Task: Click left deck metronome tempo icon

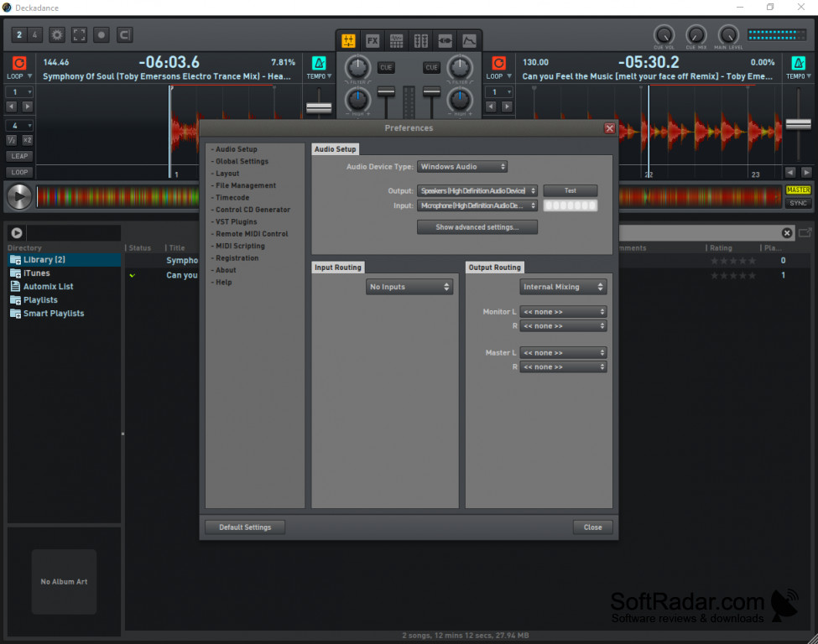Action: coord(319,63)
